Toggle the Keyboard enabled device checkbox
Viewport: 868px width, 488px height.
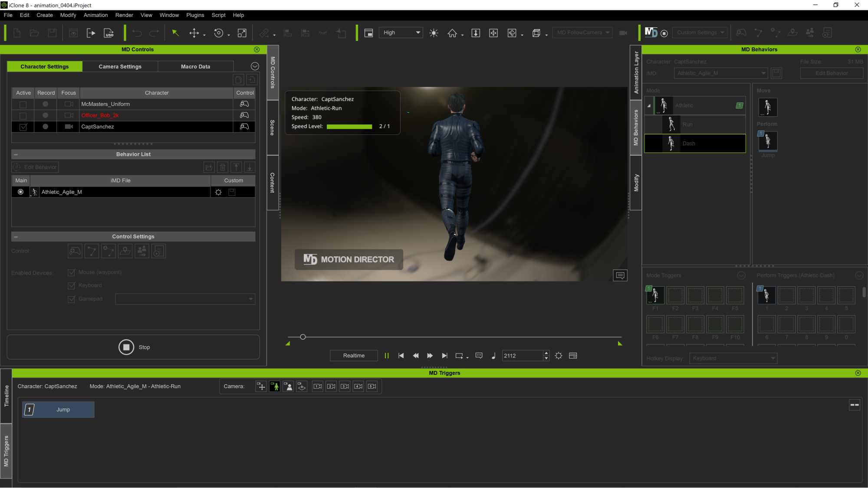(x=72, y=286)
